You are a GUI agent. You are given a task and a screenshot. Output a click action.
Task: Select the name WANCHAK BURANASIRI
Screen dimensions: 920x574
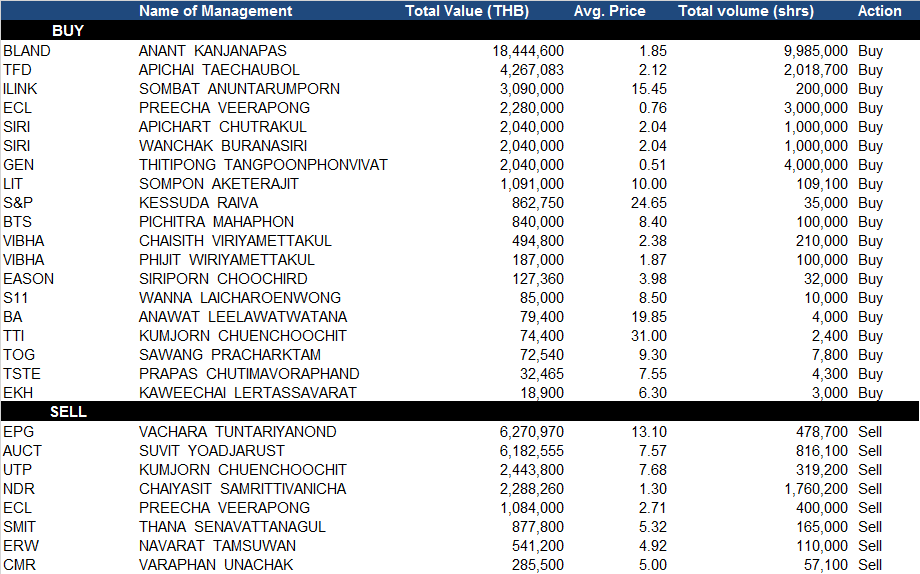223,146
